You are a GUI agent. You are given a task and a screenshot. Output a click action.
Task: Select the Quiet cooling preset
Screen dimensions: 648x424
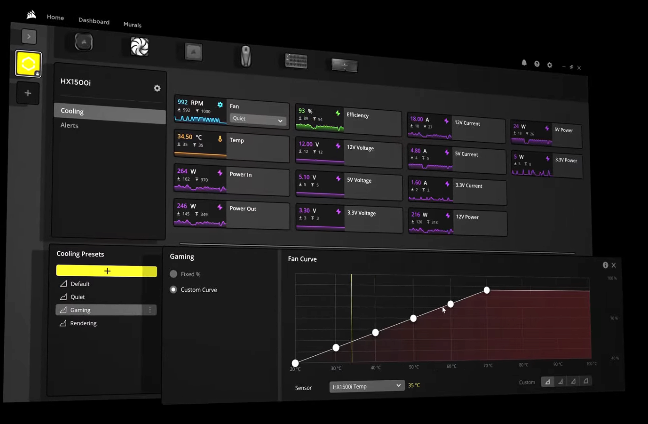(x=78, y=296)
